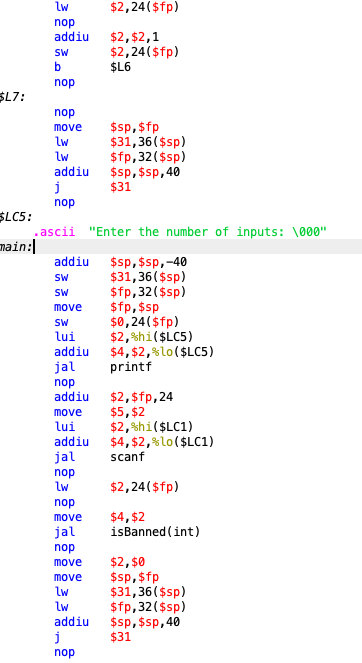Viewport: 362px width, 663px height.
Task: Click the line move $4,$2
Action: tap(100, 517)
